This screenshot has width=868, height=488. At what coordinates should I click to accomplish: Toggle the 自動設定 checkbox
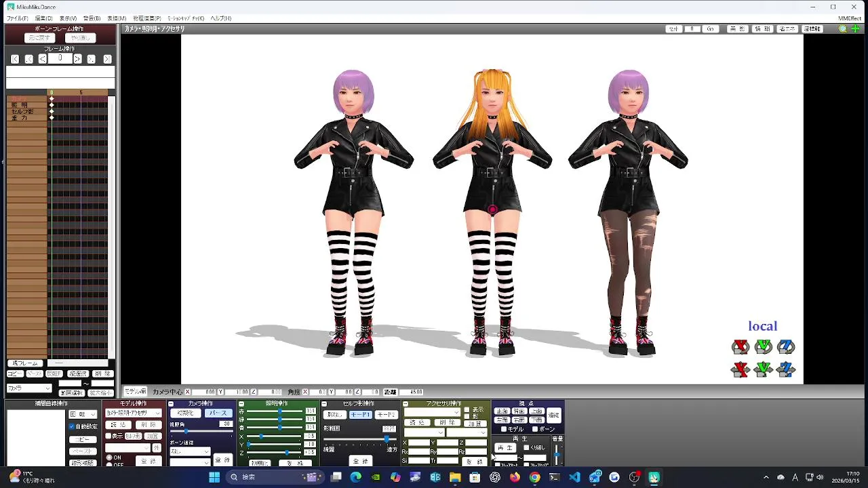[x=72, y=426]
